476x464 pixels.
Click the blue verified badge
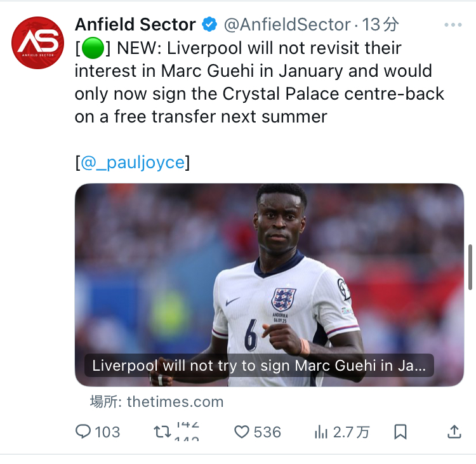(209, 25)
